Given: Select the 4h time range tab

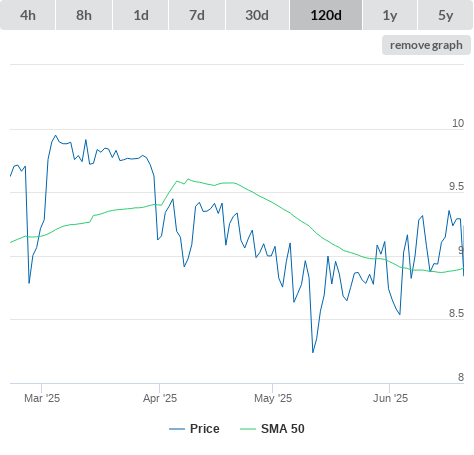Looking at the screenshot, I should (28, 15).
